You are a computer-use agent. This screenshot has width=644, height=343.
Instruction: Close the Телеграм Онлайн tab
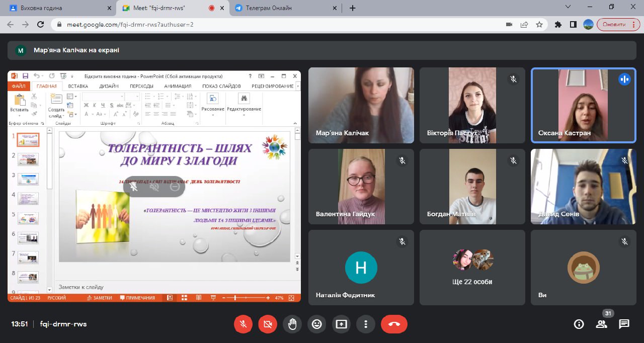(x=335, y=8)
